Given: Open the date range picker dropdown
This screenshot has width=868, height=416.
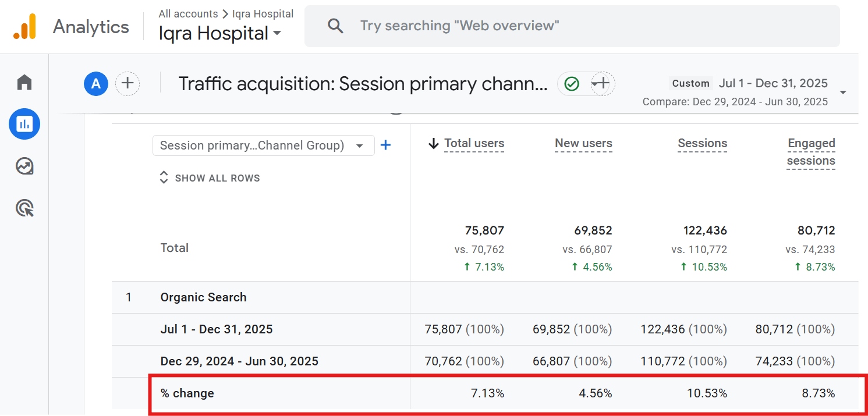Looking at the screenshot, I should click(x=843, y=93).
